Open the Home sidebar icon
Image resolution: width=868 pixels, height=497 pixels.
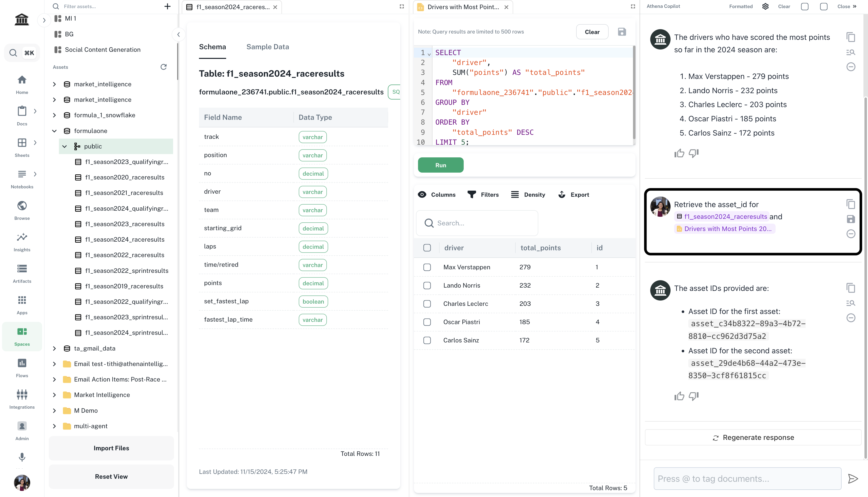tap(22, 80)
